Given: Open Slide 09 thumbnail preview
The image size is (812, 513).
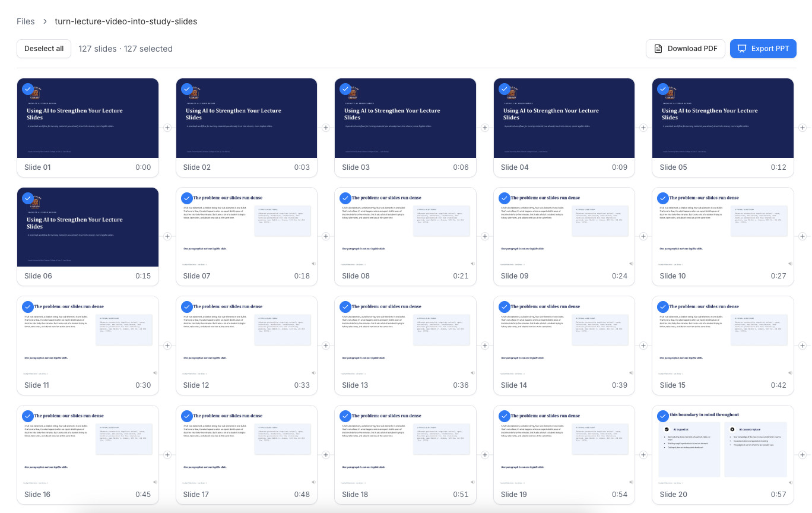Looking at the screenshot, I should coord(564,227).
